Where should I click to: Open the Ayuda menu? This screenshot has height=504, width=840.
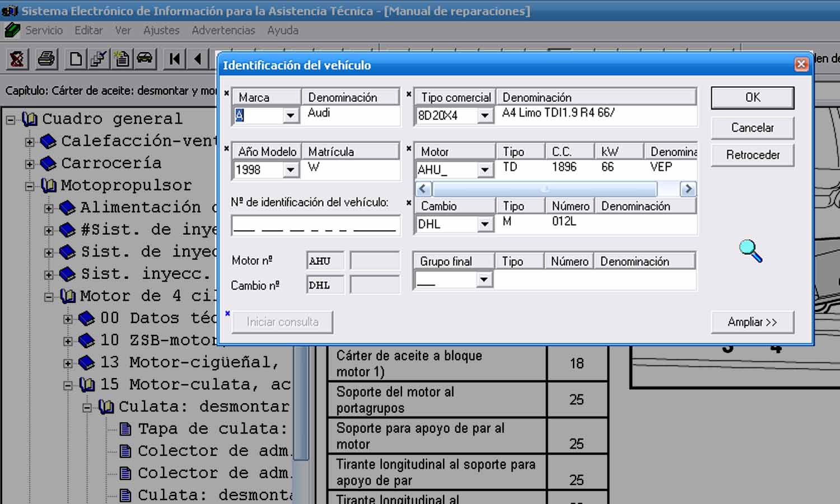pos(282,30)
